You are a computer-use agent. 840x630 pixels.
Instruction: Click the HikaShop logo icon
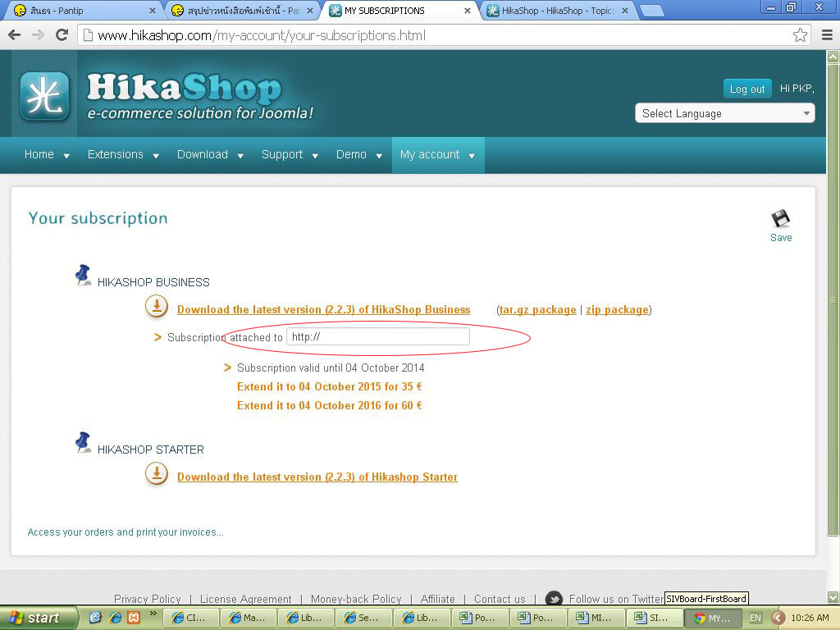coord(44,97)
